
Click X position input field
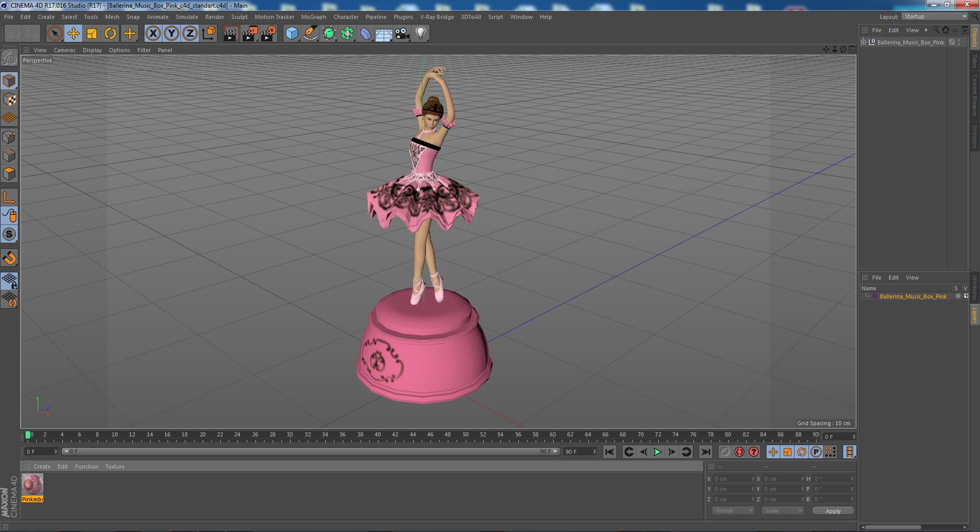click(733, 479)
